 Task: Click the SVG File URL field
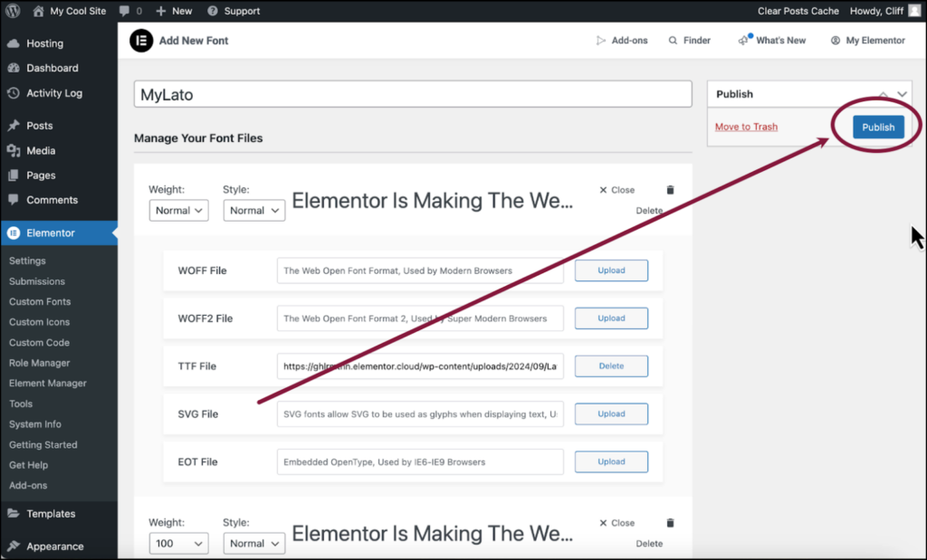(x=420, y=414)
